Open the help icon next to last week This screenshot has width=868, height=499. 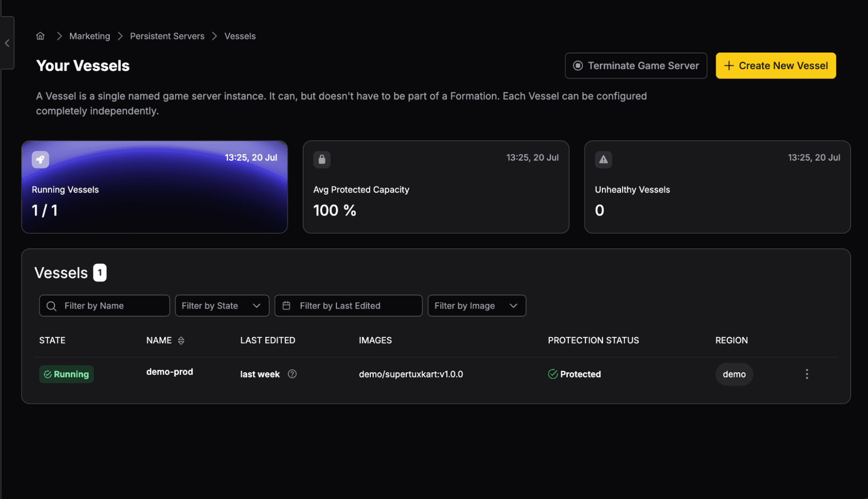tap(292, 374)
